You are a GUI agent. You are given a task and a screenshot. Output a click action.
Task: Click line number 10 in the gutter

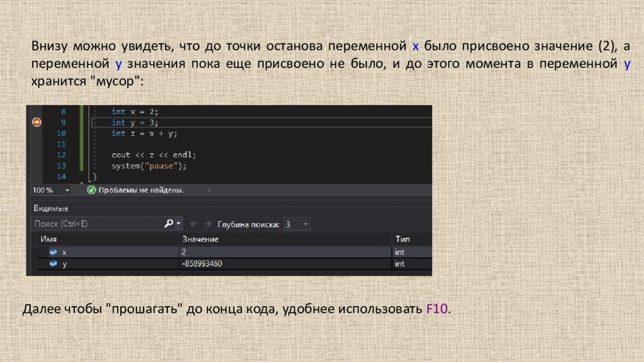coord(61,133)
